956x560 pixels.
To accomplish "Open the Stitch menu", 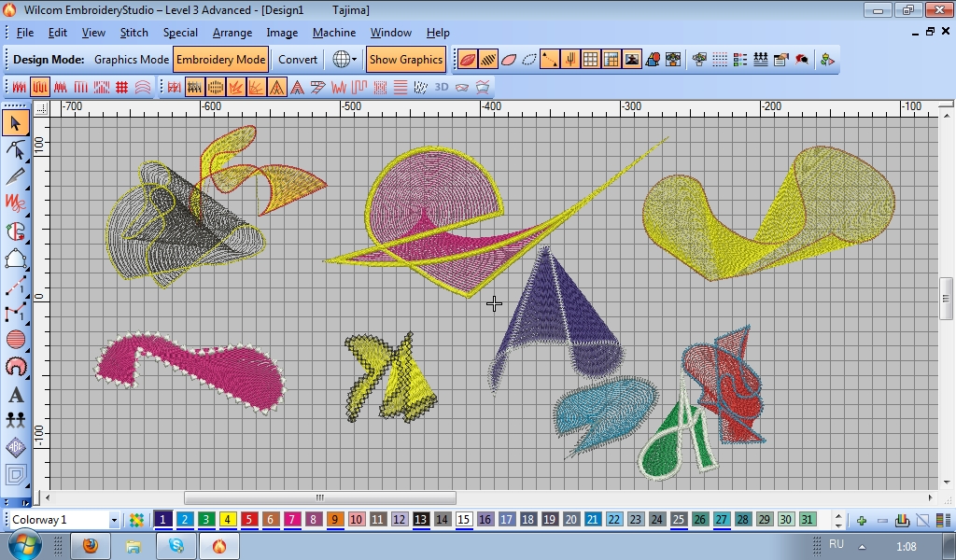I will (134, 33).
